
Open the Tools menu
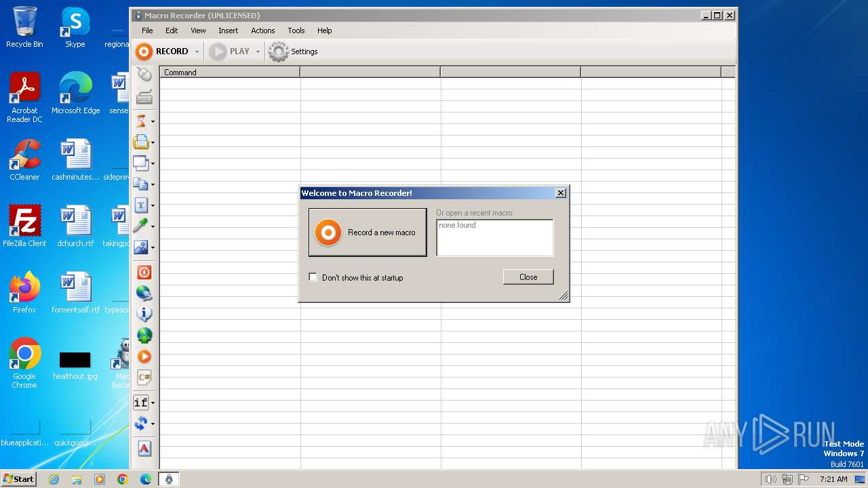tap(296, 30)
